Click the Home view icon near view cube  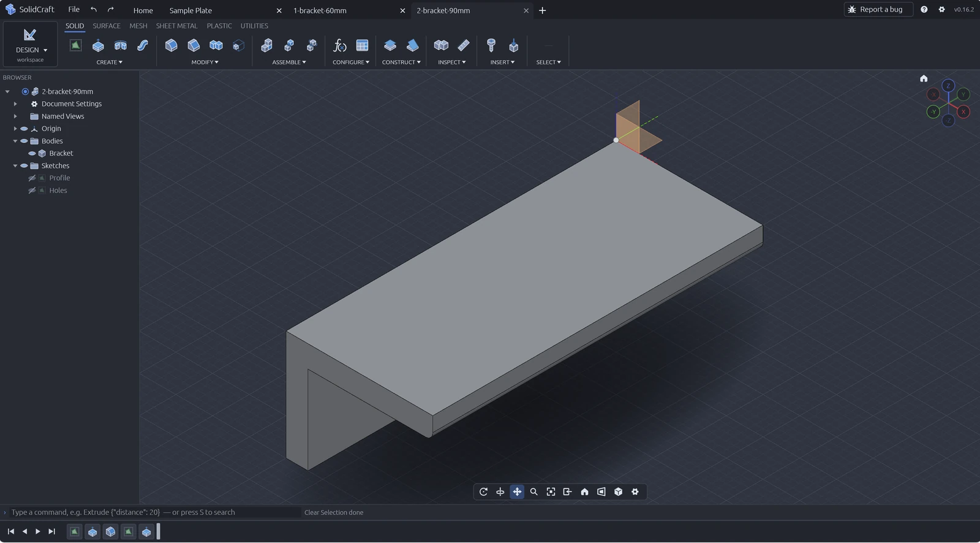click(x=924, y=78)
